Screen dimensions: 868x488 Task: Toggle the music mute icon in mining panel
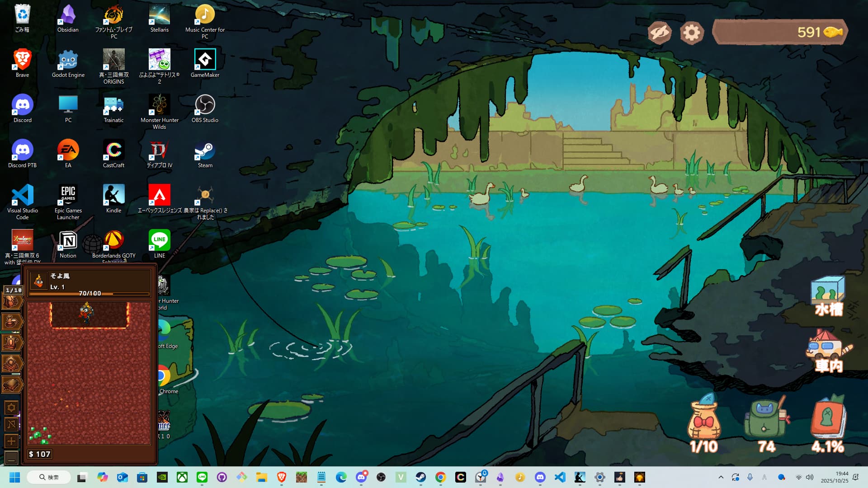click(x=11, y=424)
